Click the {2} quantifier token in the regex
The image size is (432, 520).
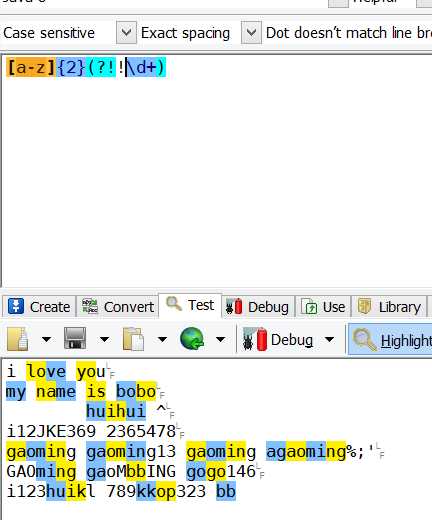click(x=71, y=67)
